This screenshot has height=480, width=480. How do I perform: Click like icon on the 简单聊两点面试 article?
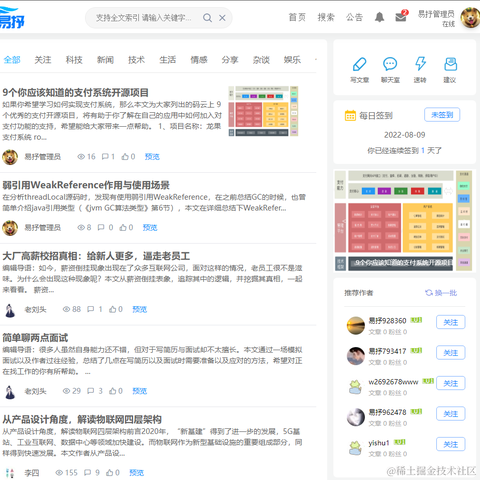tap(113, 391)
